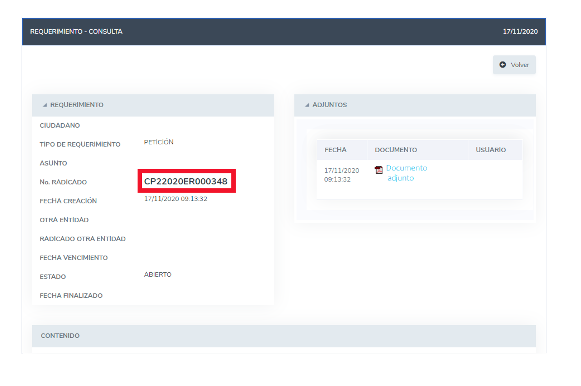Click the 17/11/2020 date in header
Screen dimensions: 581x386
[520, 31]
